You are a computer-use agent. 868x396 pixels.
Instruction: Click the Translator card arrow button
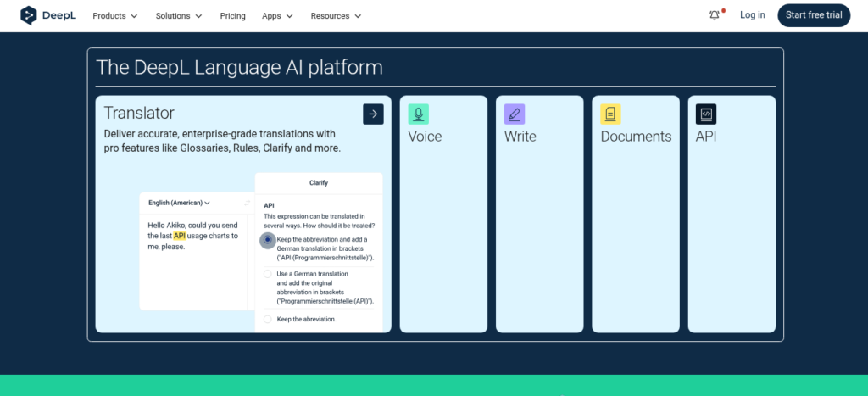coord(373,114)
